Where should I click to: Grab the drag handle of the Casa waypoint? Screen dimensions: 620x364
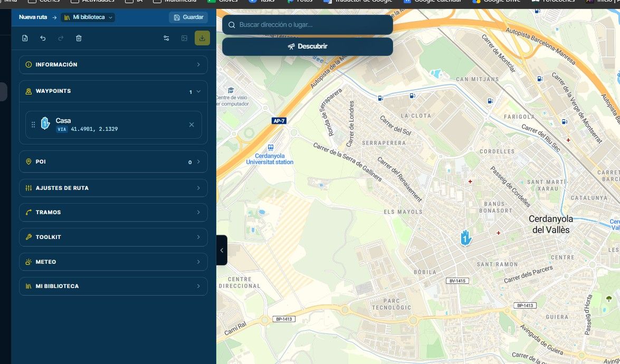tap(33, 124)
